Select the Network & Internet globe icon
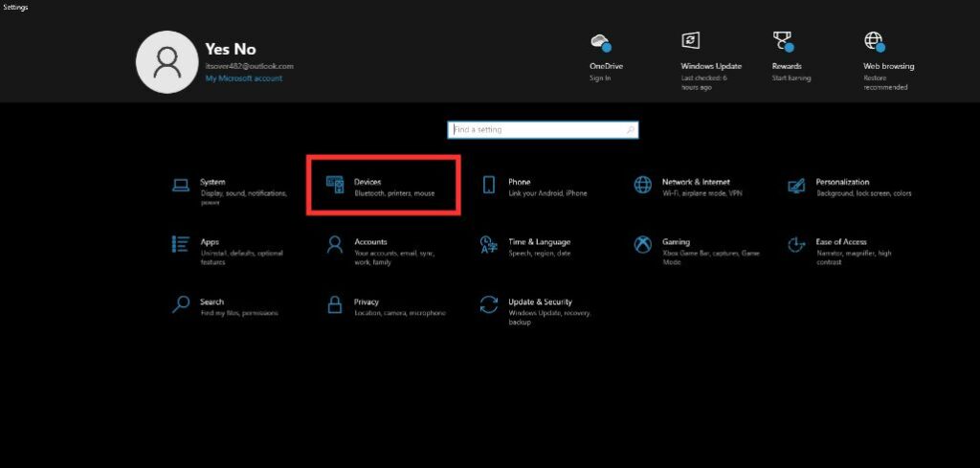This screenshot has width=980, height=468. tap(643, 186)
